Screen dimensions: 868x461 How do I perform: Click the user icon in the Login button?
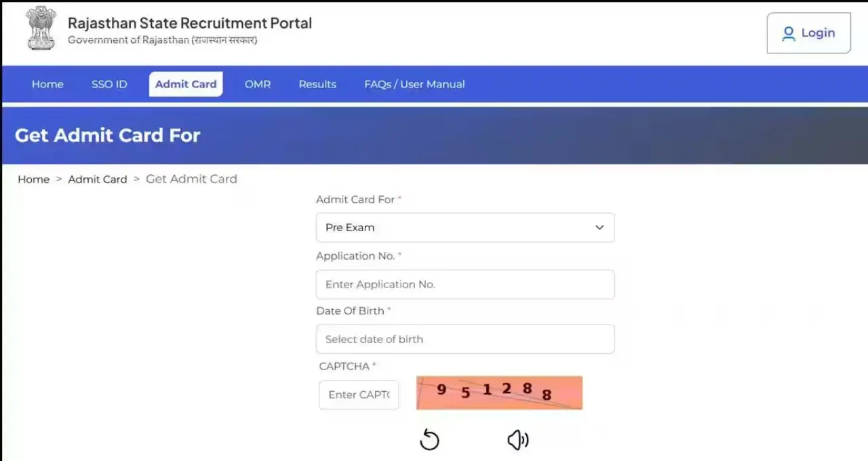tap(789, 33)
